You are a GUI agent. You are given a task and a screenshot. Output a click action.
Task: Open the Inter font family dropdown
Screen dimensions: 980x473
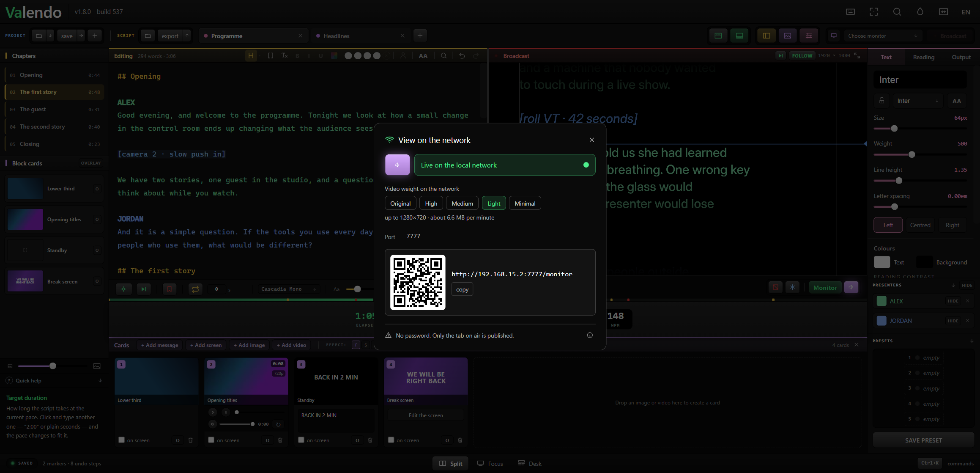tap(917, 101)
